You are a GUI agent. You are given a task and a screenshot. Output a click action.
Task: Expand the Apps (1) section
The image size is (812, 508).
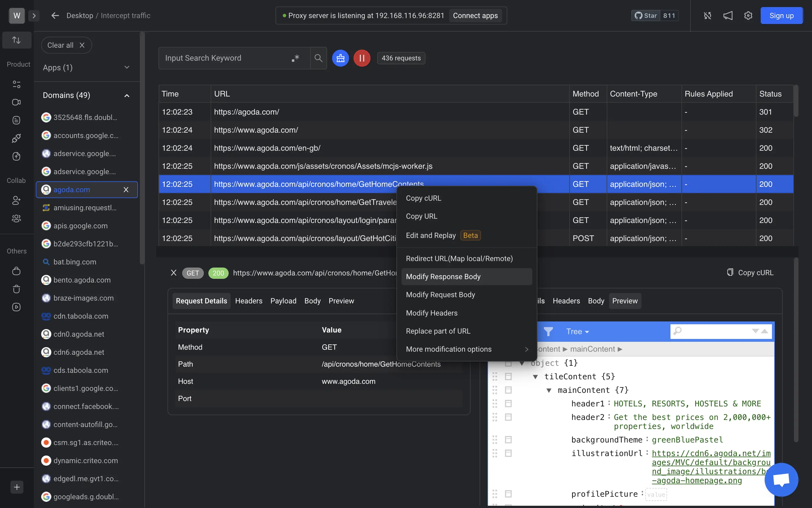(x=86, y=67)
